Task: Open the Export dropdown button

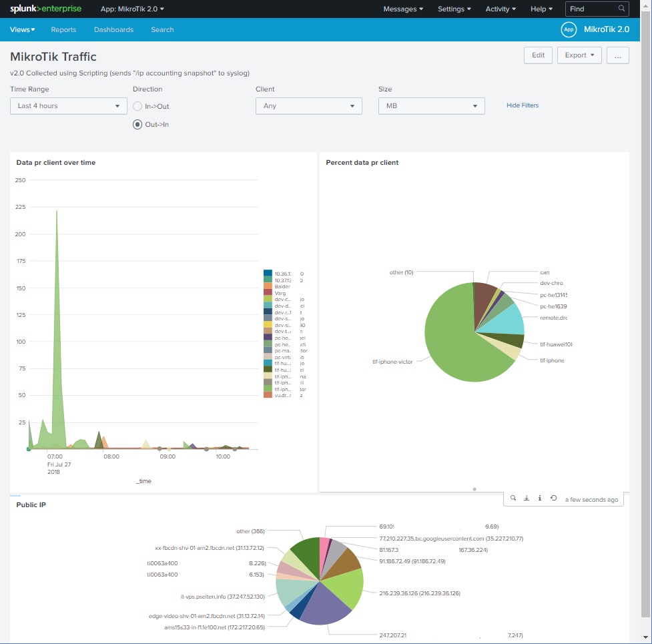Action: 579,55
